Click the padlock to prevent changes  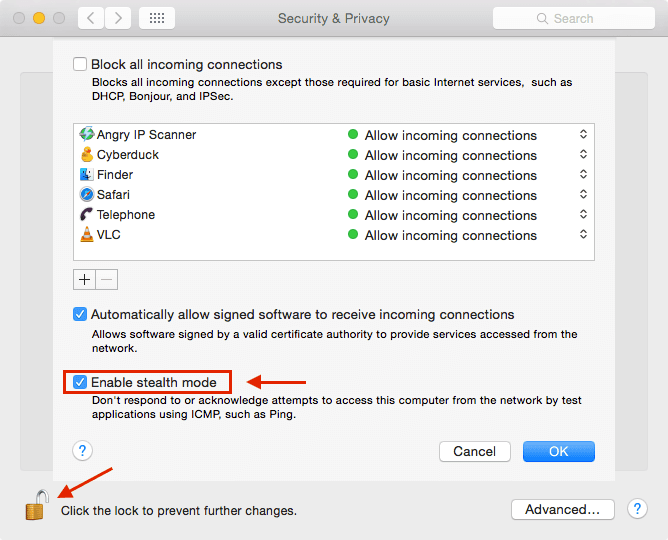point(37,505)
